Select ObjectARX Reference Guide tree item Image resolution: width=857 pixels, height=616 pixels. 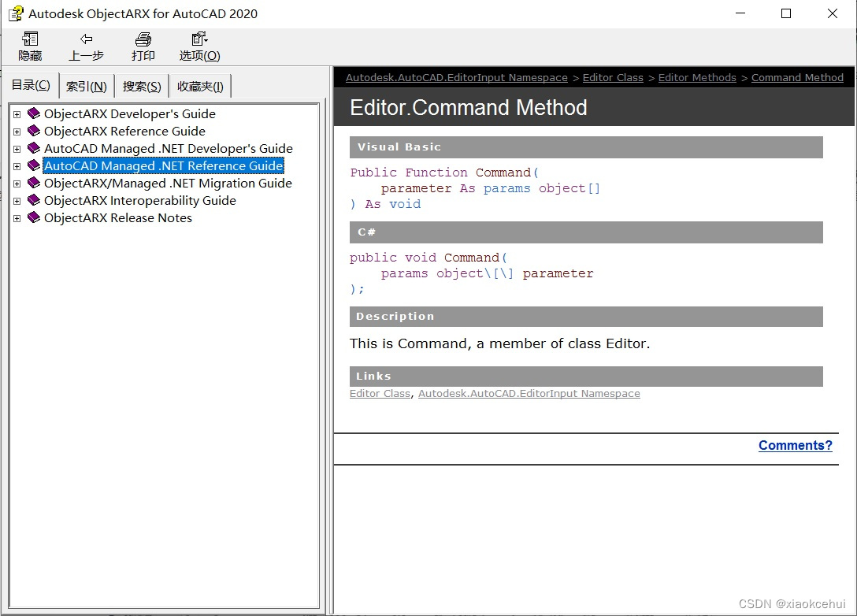point(124,132)
